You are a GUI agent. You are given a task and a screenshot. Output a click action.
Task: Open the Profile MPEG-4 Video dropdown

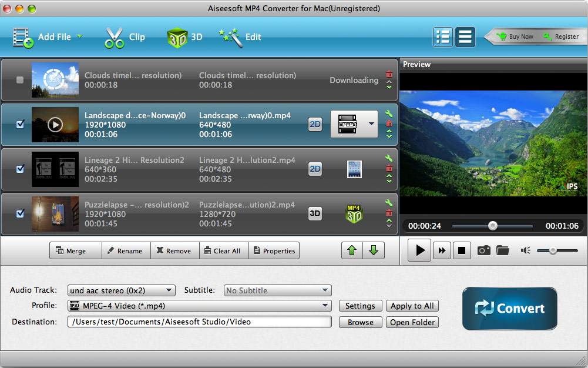coord(200,306)
